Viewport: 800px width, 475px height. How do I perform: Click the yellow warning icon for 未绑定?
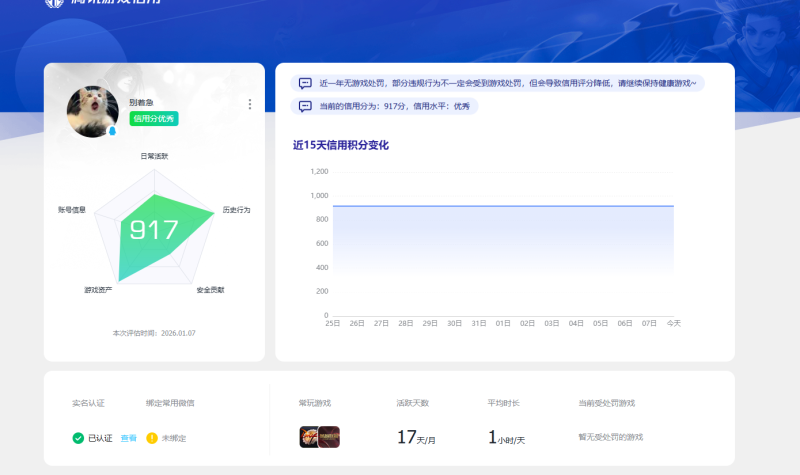pos(152,438)
